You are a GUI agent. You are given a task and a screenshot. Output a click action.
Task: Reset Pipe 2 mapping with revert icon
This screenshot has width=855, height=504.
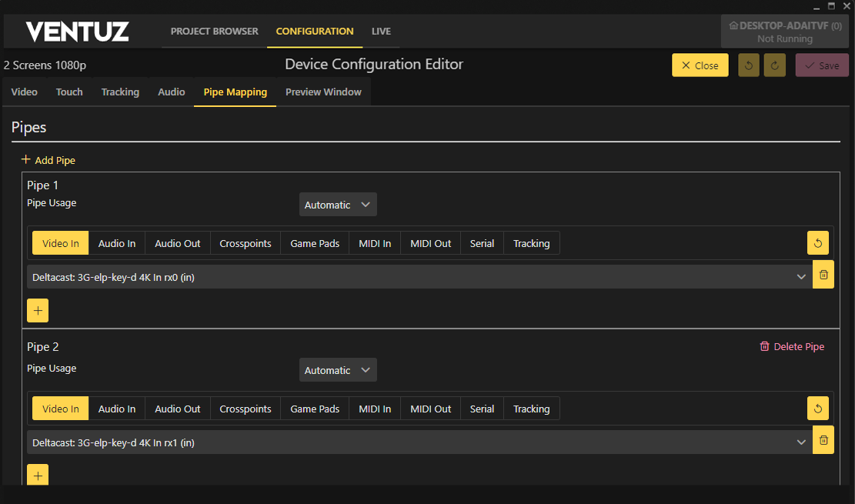(x=817, y=409)
